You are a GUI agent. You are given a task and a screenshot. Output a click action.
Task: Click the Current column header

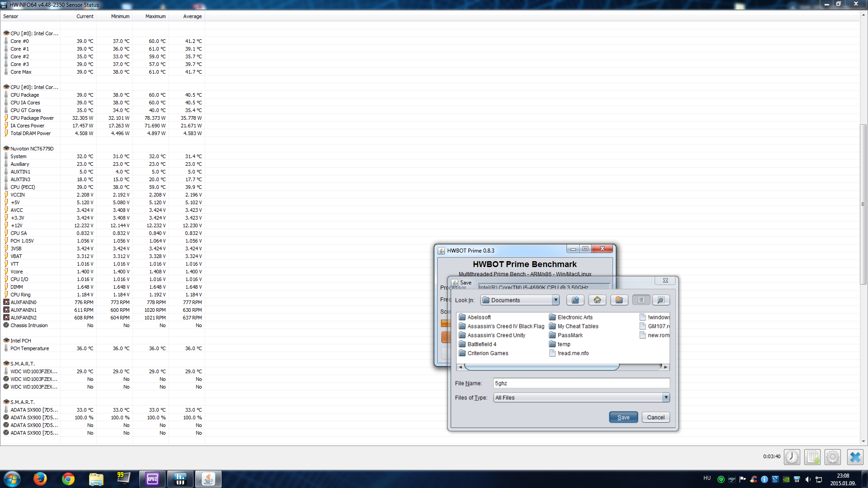[x=78, y=16]
